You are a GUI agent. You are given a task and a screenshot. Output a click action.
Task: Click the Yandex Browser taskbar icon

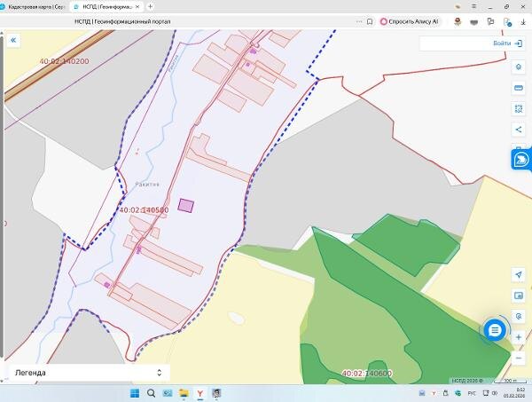(x=199, y=393)
